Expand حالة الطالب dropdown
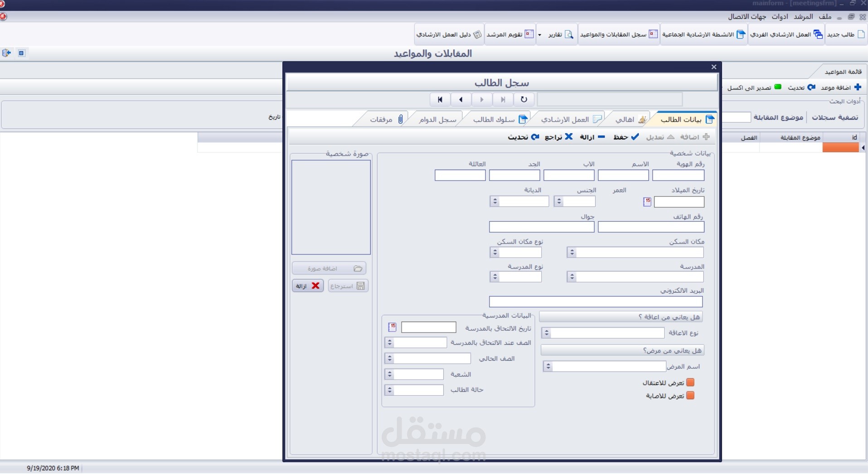This screenshot has width=868, height=474. pyautogui.click(x=389, y=390)
